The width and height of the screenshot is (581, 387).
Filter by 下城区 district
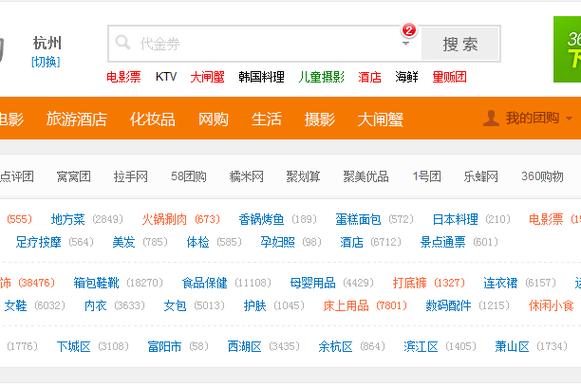[74, 347]
